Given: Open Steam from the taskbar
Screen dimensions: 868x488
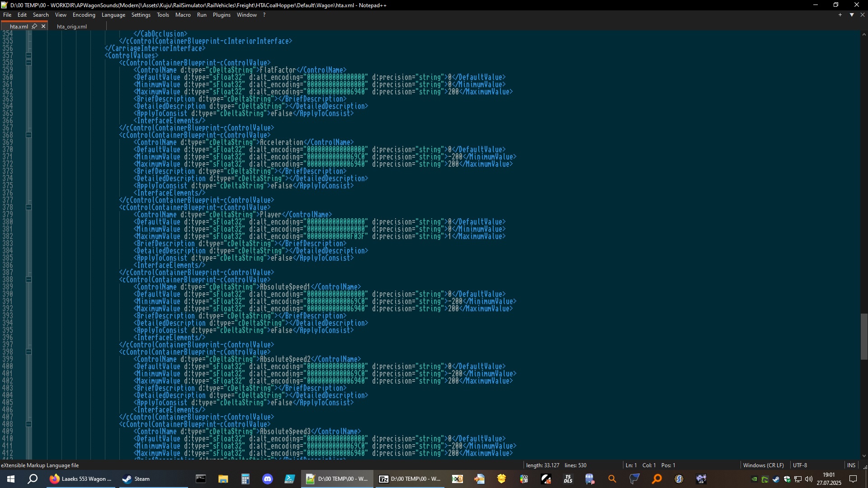Looking at the screenshot, I should tap(137, 479).
